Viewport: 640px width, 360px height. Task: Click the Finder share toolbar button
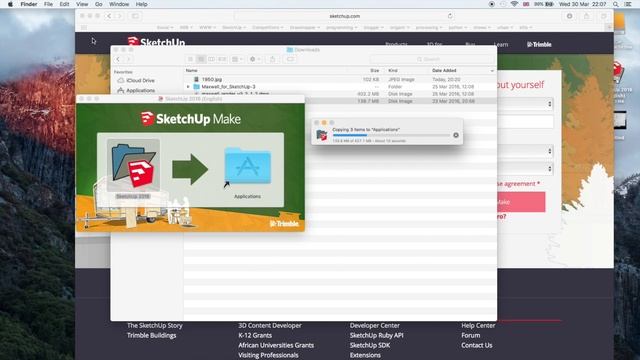pyautogui.click(x=272, y=59)
